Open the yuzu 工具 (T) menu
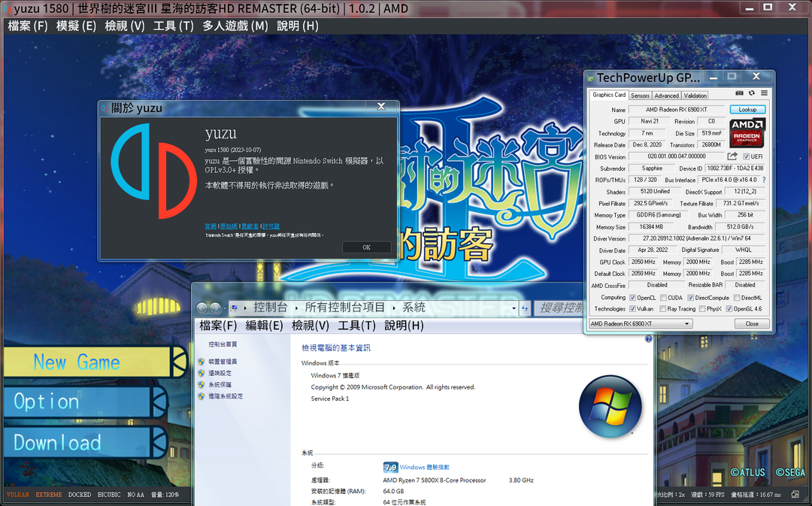Viewport: 812px width, 506px height. click(x=174, y=26)
